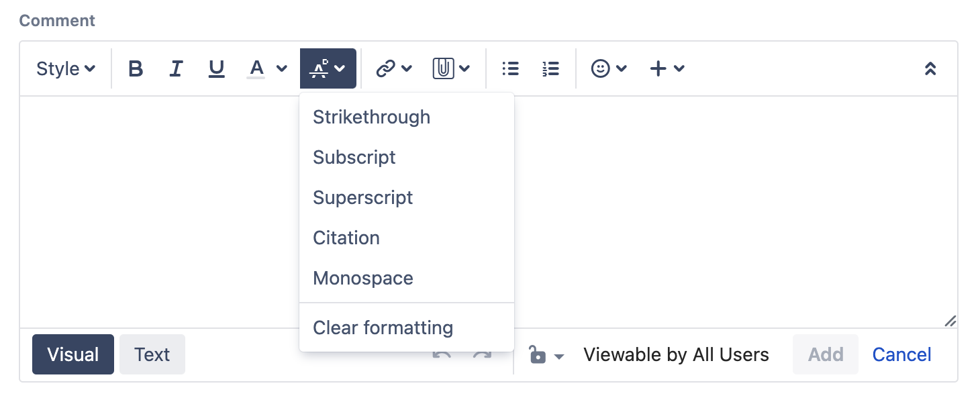Image resolution: width=980 pixels, height=404 pixels.
Task: Toggle underline formatting
Action: 216,68
